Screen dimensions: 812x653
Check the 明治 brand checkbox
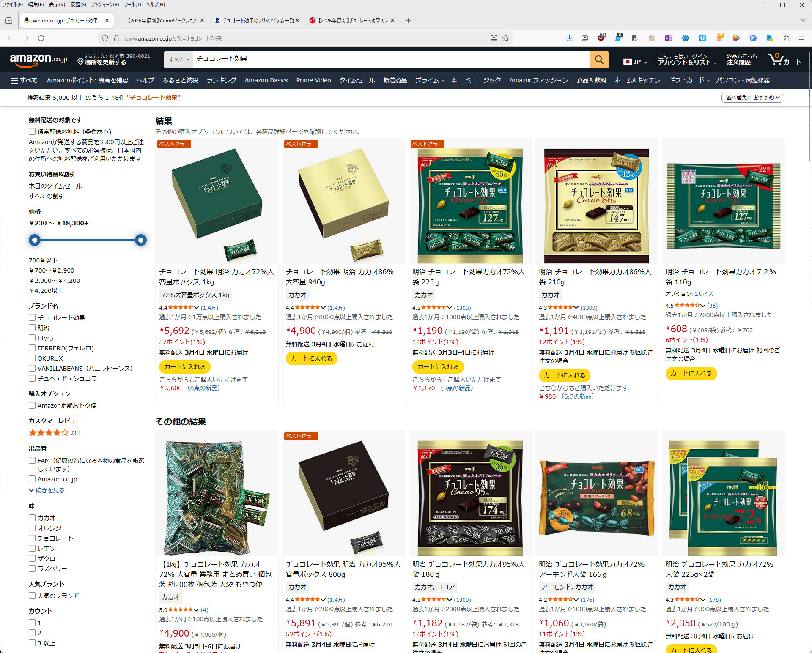(32, 328)
